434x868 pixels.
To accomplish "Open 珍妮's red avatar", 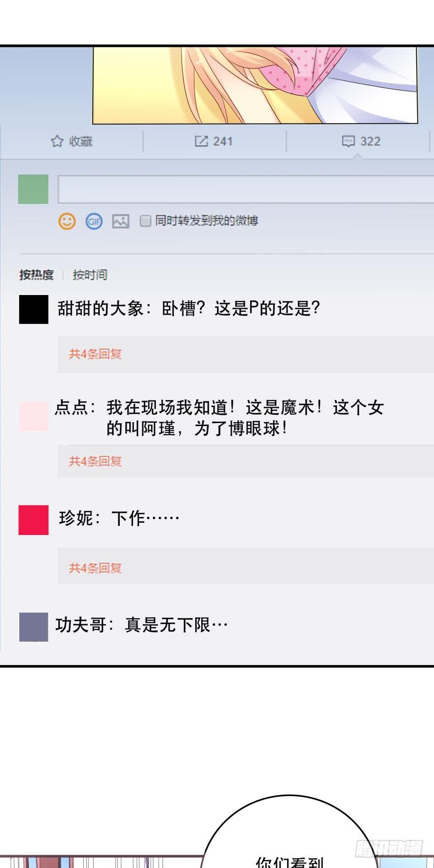I will pos(34,520).
